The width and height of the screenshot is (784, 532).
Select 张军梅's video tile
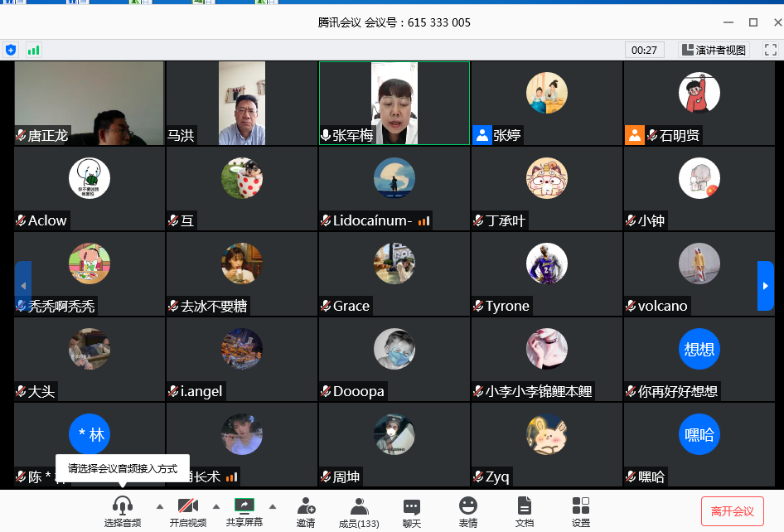click(x=394, y=104)
